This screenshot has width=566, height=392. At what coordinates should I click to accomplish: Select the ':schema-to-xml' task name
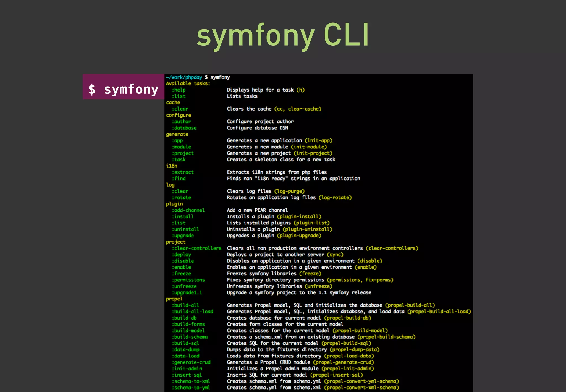pos(191,381)
